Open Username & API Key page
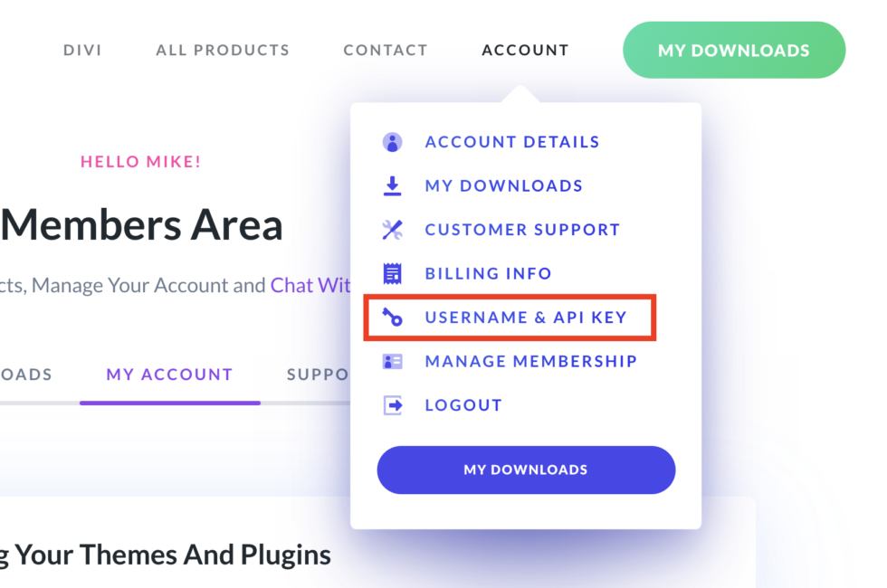 (526, 318)
